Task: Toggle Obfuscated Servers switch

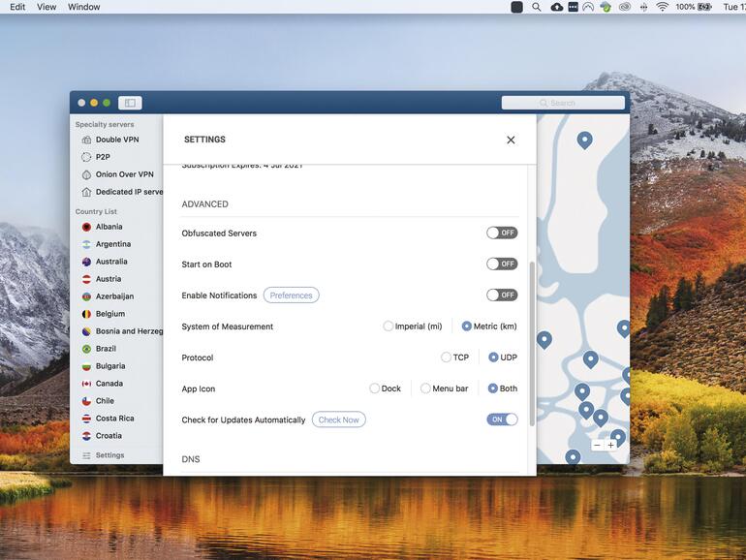Action: (502, 233)
